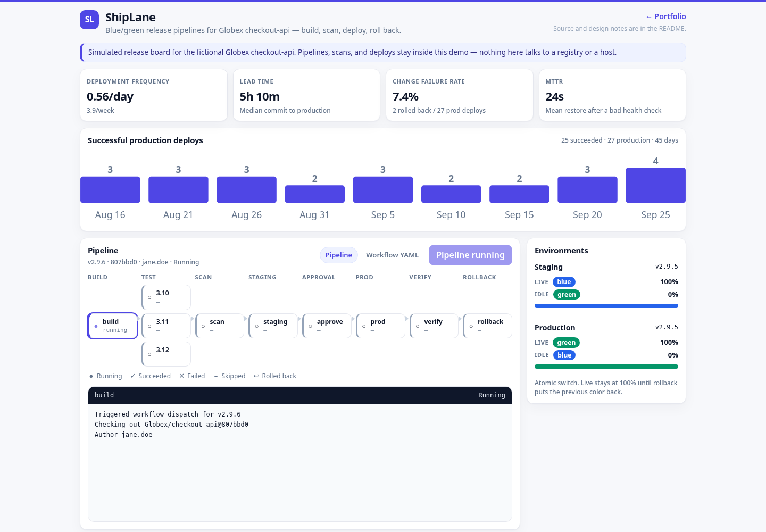Click Production idle blue badge
This screenshot has width=766, height=532.
pos(564,355)
